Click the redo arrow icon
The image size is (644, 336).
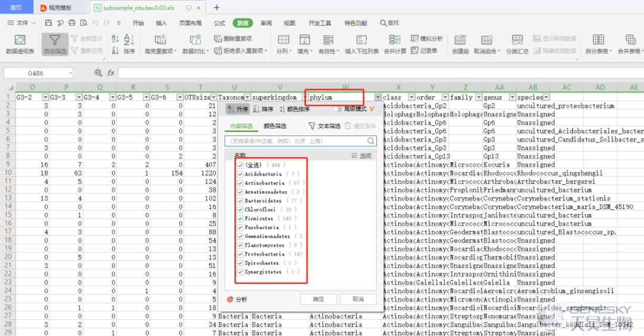(x=107, y=23)
